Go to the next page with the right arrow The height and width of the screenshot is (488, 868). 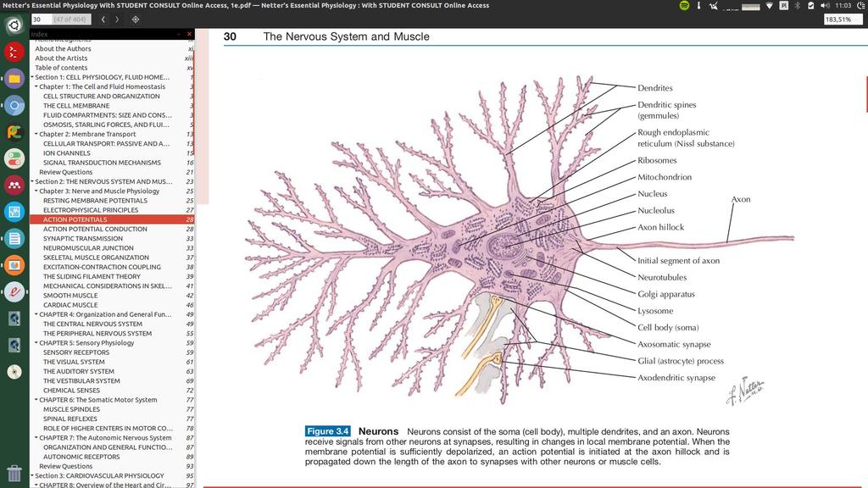tap(117, 19)
